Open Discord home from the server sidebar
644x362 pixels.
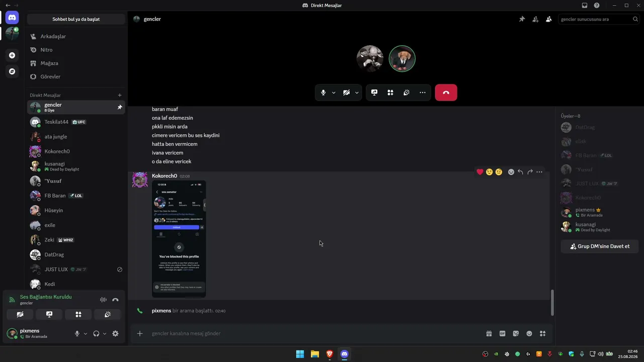pyautogui.click(x=12, y=18)
